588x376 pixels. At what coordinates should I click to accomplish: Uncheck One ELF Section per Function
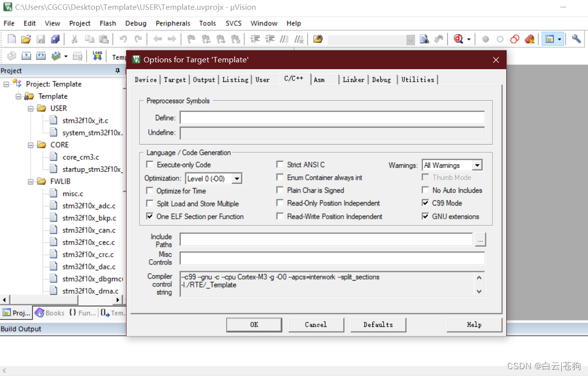click(x=150, y=216)
